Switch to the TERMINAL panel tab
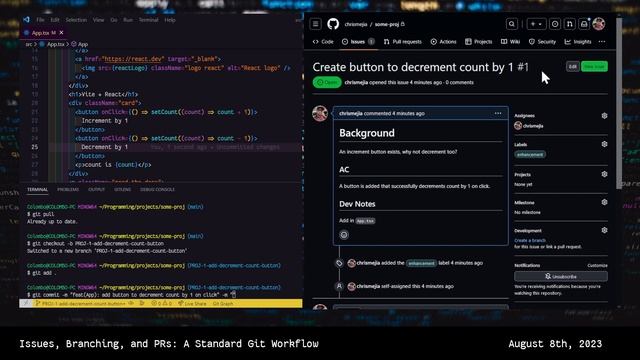Viewport: 640px width, 360px height. point(38,189)
